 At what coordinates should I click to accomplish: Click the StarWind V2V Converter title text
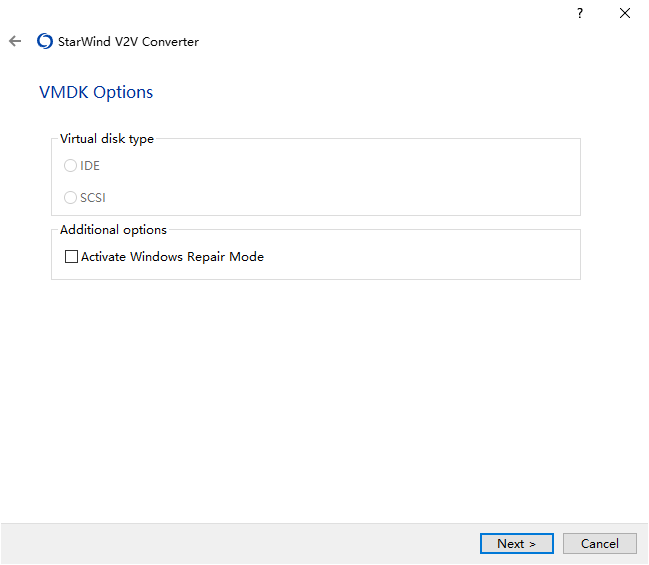[x=128, y=42]
